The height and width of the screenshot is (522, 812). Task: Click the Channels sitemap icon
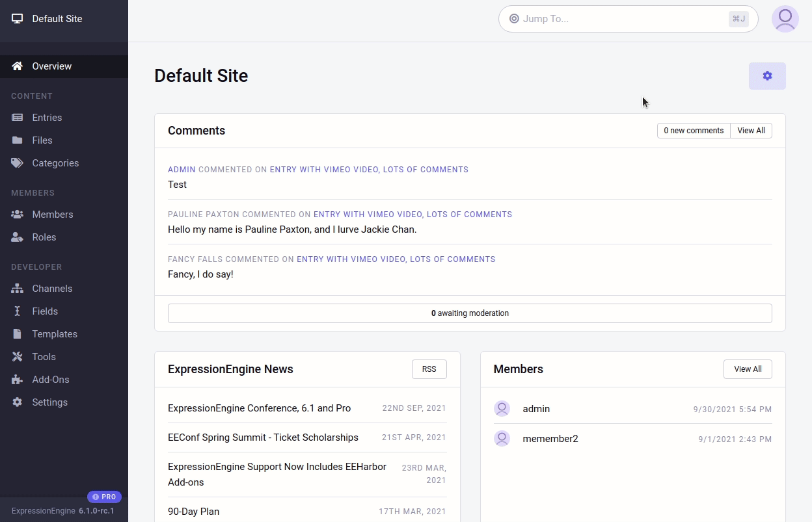(18, 289)
